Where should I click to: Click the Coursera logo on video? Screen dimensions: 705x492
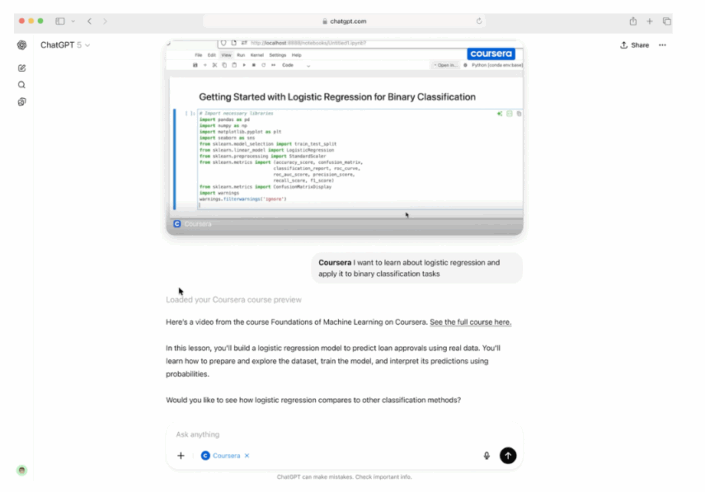pos(491,54)
